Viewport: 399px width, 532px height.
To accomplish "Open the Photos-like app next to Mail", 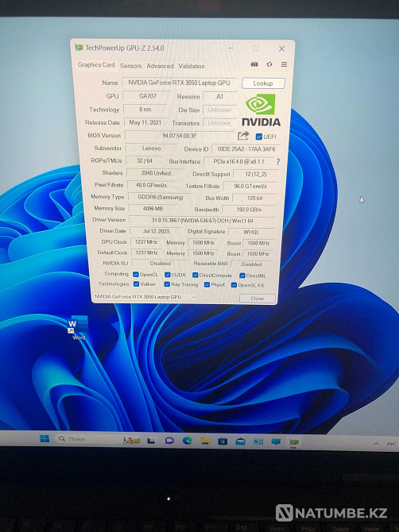I will click(x=258, y=441).
